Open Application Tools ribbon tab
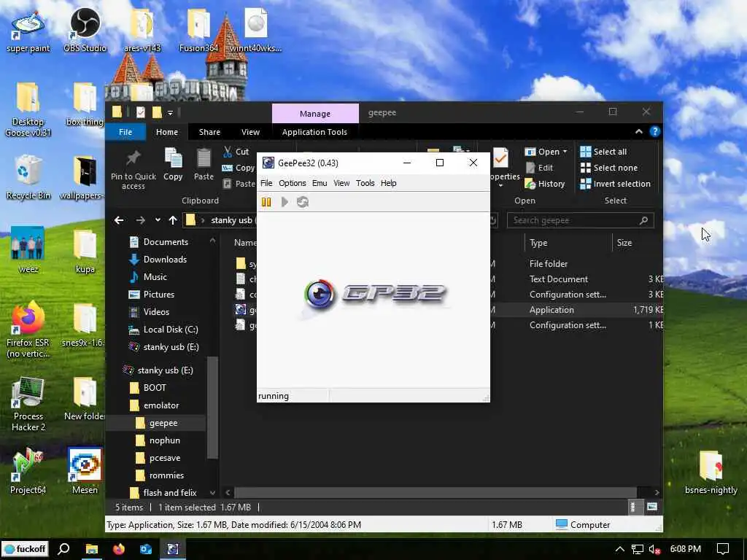This screenshot has height=560, width=747. pyautogui.click(x=314, y=132)
